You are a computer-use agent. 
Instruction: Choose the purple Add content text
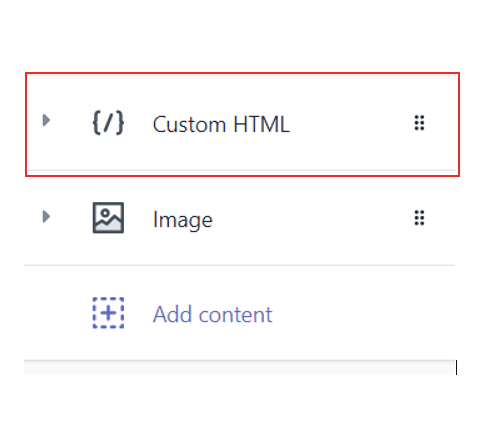tap(212, 314)
